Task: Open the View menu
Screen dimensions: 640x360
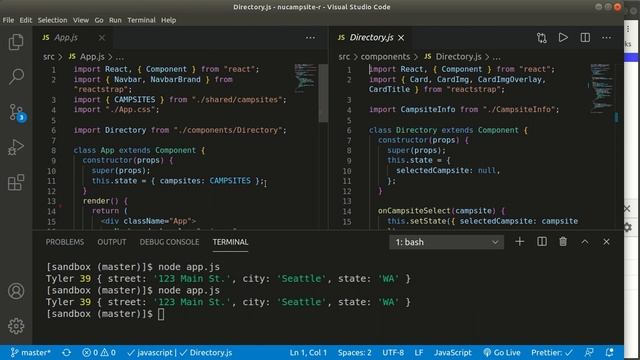Action: [x=81, y=20]
